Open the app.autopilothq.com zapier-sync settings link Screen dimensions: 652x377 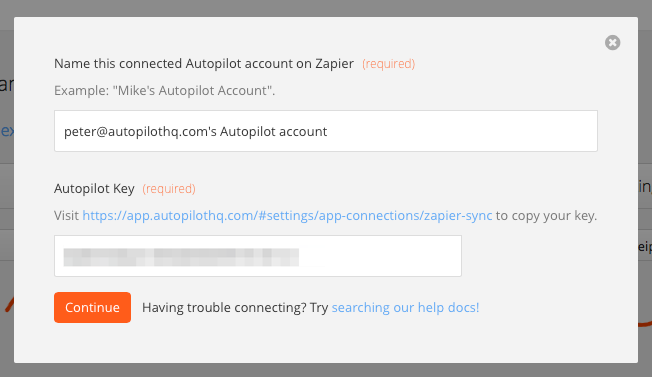287,215
